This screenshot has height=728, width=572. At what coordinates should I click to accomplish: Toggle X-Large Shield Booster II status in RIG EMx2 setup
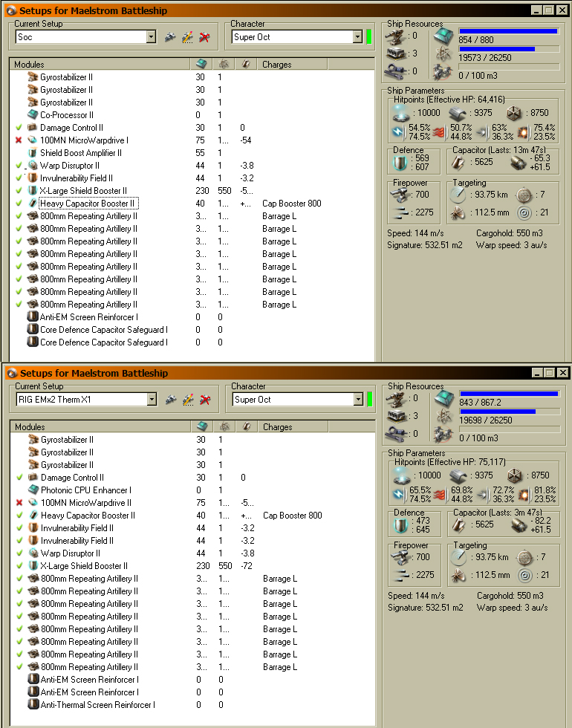coord(19,566)
